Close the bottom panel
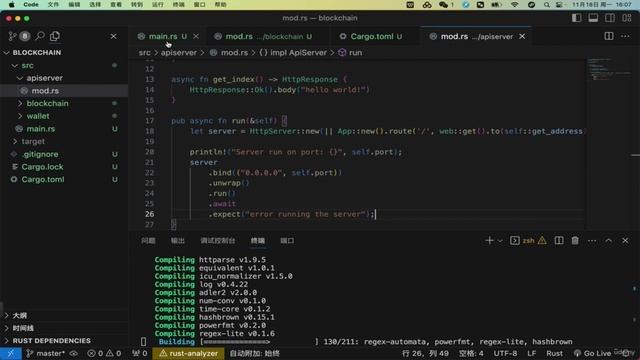The height and width of the screenshot is (360, 640). tap(625, 241)
